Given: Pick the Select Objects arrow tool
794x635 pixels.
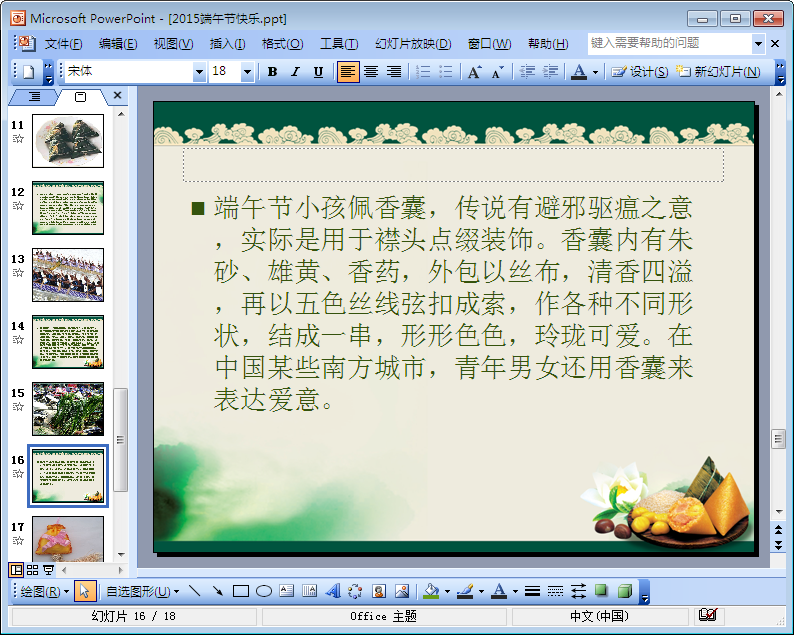Looking at the screenshot, I should pyautogui.click(x=85, y=591).
